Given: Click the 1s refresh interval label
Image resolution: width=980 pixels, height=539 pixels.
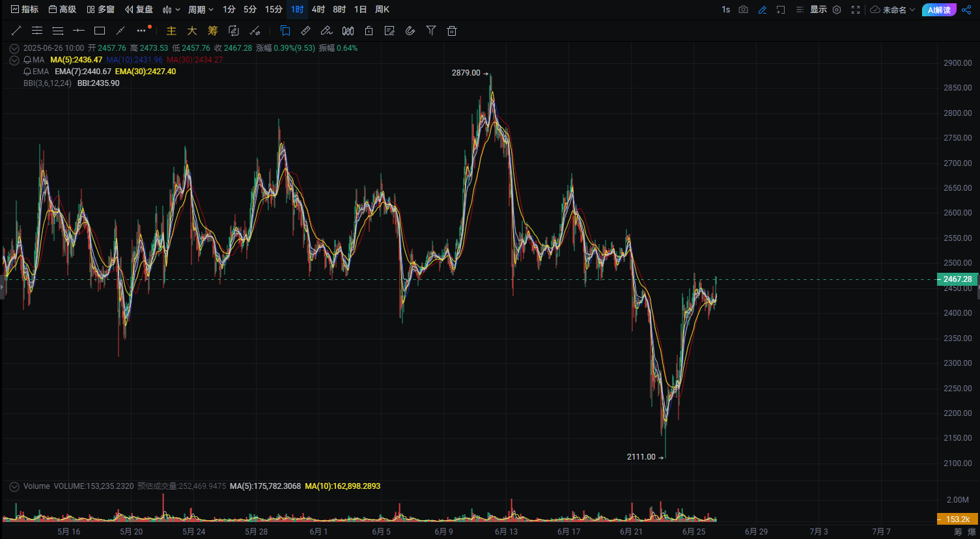Looking at the screenshot, I should click(725, 10).
